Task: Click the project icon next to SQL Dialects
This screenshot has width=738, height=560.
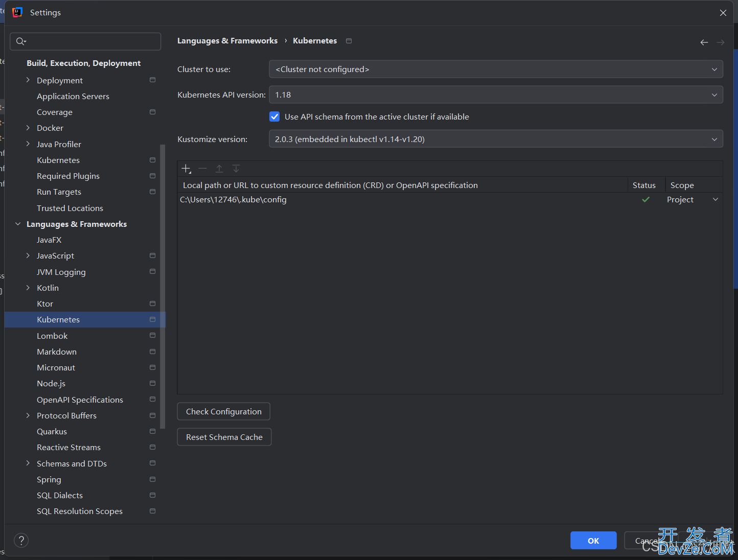Action: 152,495
